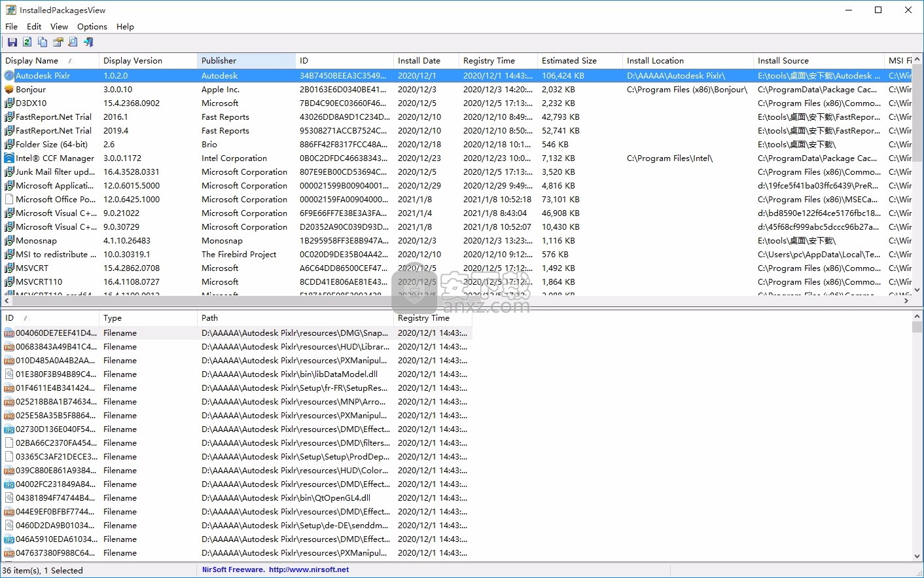Click publisher cell Intel Corporation
Viewport: 924px width, 578px height.
click(x=234, y=158)
